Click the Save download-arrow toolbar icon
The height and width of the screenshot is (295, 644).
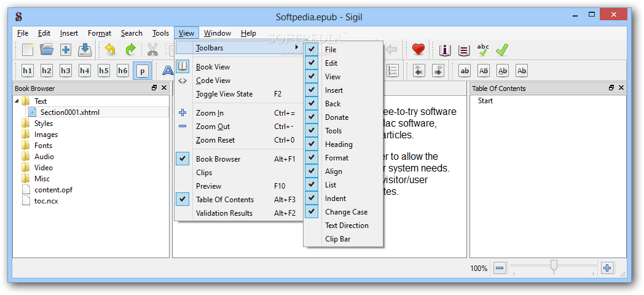pyautogui.click(x=85, y=50)
